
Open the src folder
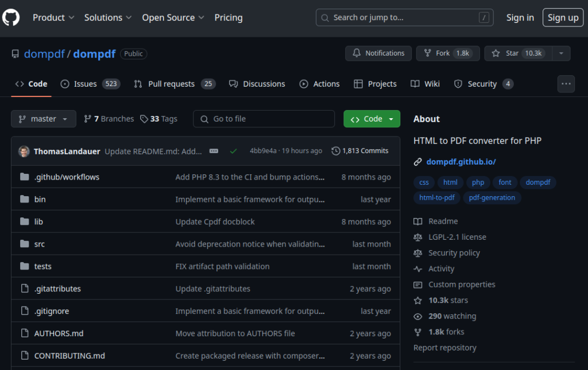tap(40, 244)
